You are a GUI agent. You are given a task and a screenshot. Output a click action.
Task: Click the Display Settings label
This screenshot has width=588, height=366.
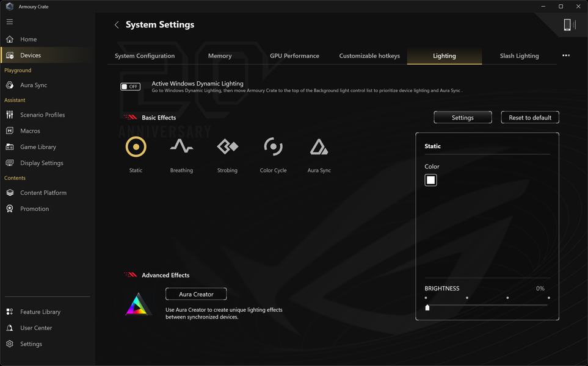[42, 163]
